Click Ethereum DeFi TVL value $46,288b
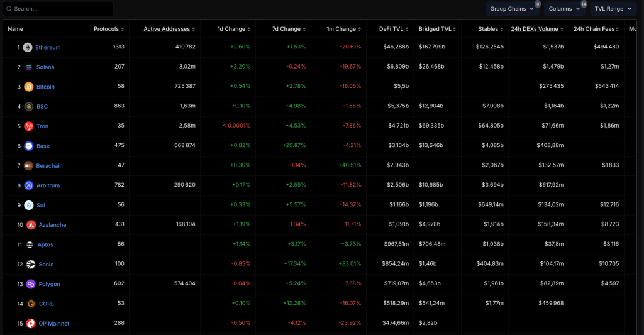Viewport: 644px width, 335px height. pos(396,47)
